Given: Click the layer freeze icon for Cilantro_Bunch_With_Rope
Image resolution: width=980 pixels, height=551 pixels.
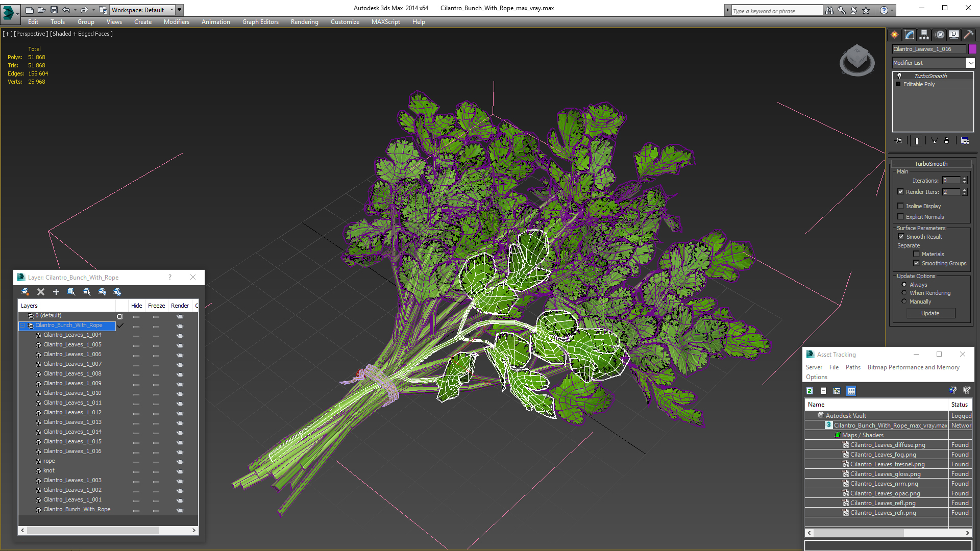Looking at the screenshot, I should (x=156, y=325).
